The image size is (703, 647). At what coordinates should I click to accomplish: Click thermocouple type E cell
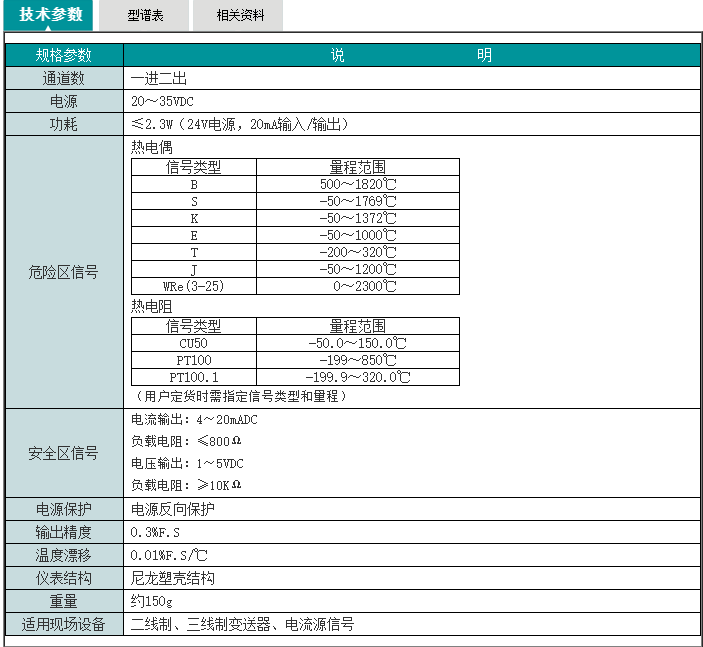[194, 235]
